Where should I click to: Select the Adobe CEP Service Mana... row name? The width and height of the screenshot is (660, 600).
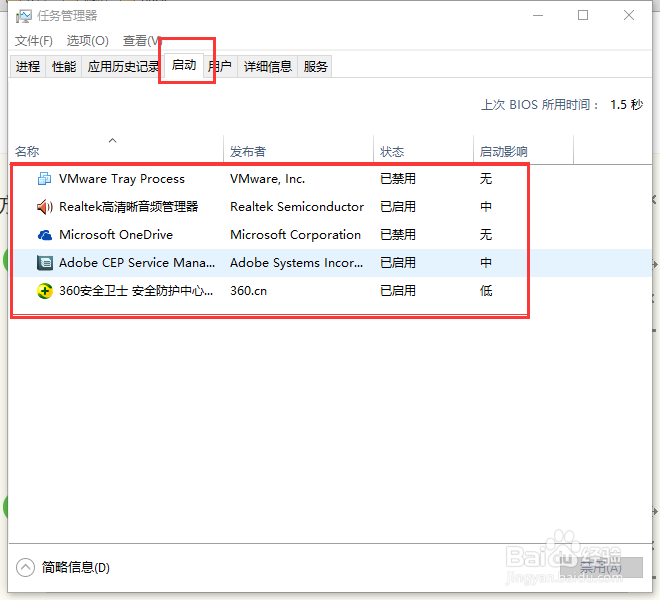(137, 263)
